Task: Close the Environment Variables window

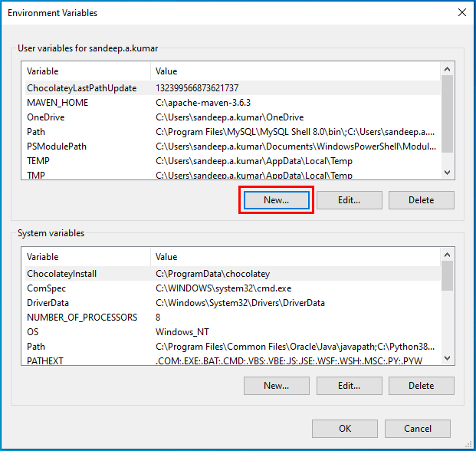Action: 462,12
